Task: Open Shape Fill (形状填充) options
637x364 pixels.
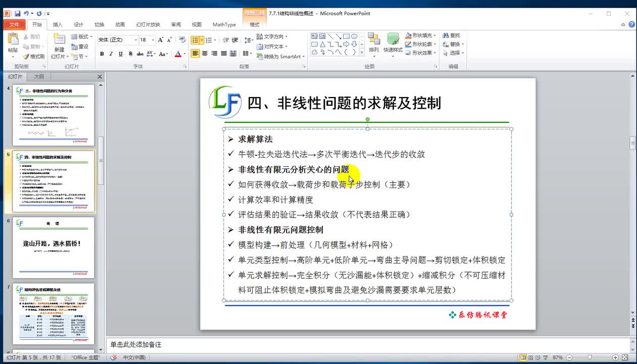Action: pos(421,35)
